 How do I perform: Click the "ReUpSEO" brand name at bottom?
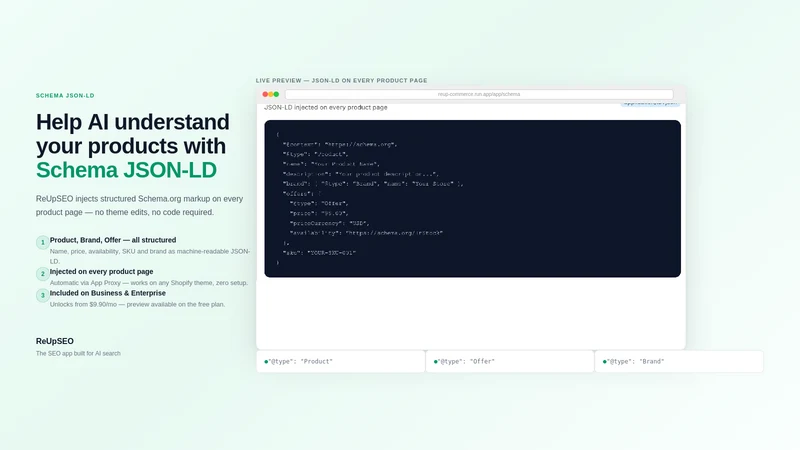point(55,341)
